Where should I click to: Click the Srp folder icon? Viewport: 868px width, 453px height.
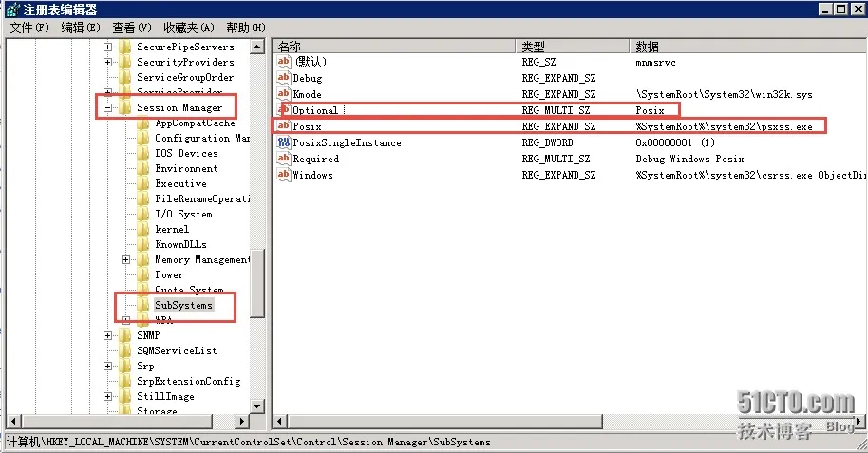click(125, 366)
